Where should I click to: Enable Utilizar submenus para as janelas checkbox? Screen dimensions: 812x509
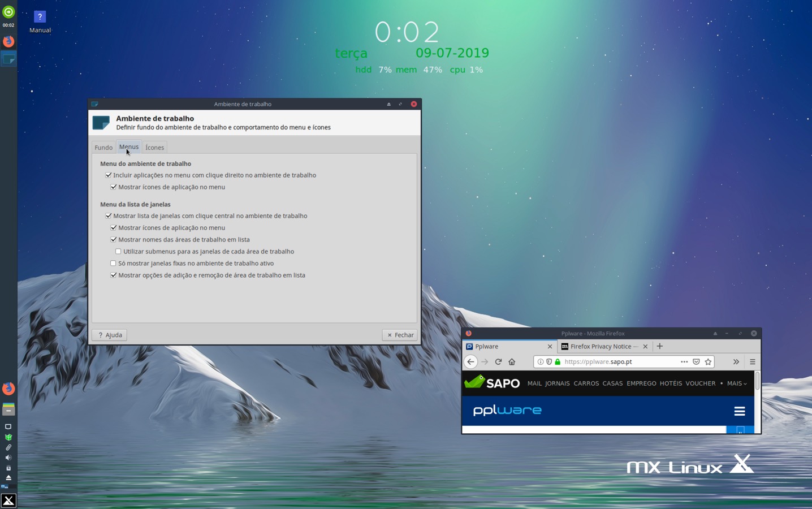coord(118,251)
